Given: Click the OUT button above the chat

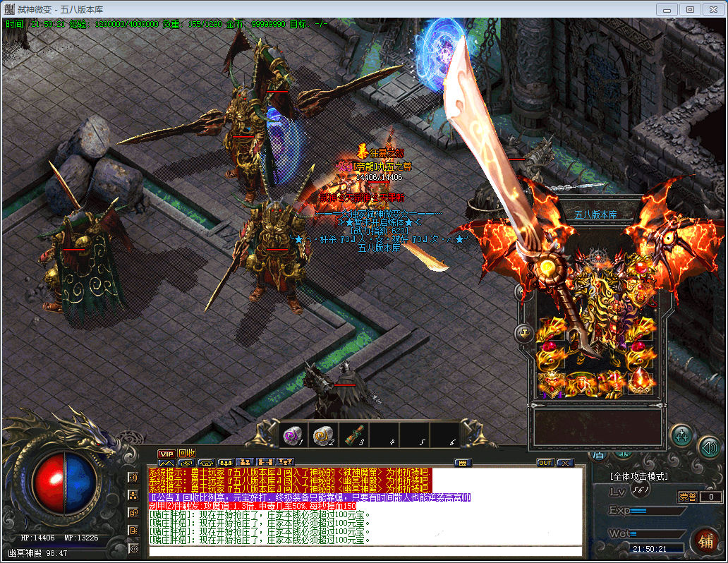Looking at the screenshot, I should coord(545,463).
